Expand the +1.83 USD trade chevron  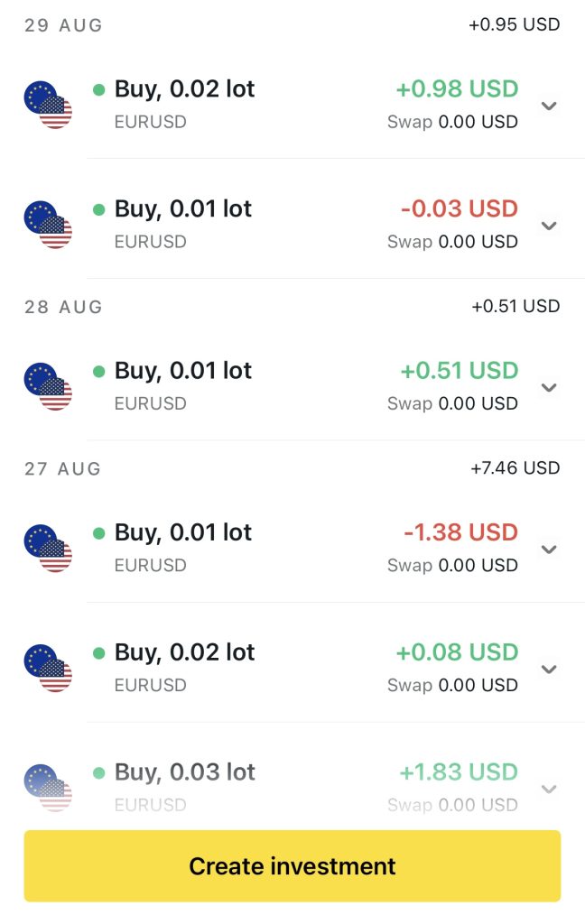[549, 789]
